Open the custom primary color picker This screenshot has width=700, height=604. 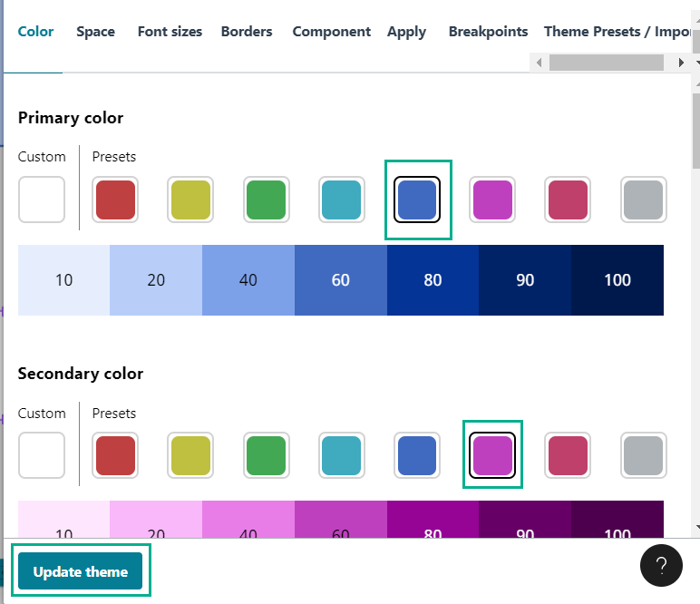click(42, 200)
